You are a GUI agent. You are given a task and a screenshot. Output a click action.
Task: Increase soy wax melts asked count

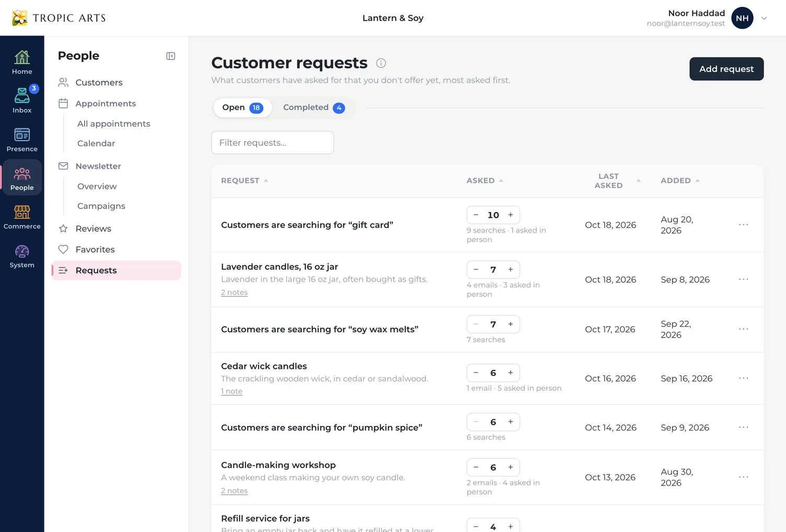pos(511,324)
